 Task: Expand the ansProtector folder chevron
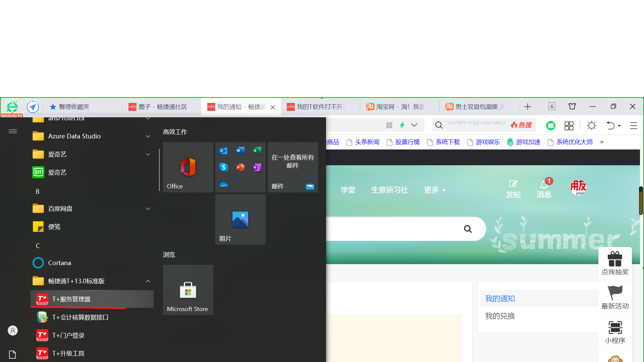coord(148,118)
